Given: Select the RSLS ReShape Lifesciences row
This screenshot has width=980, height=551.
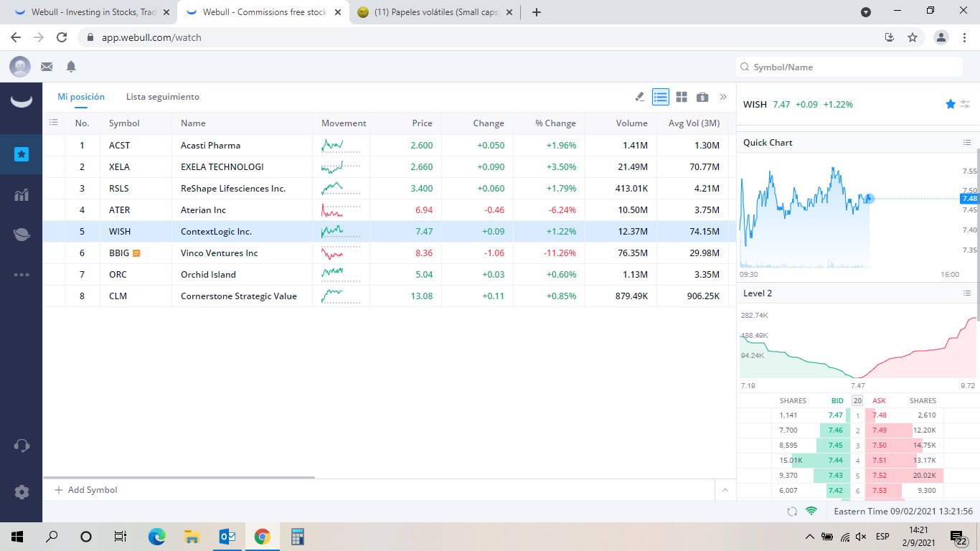Looking at the screenshot, I should point(390,188).
